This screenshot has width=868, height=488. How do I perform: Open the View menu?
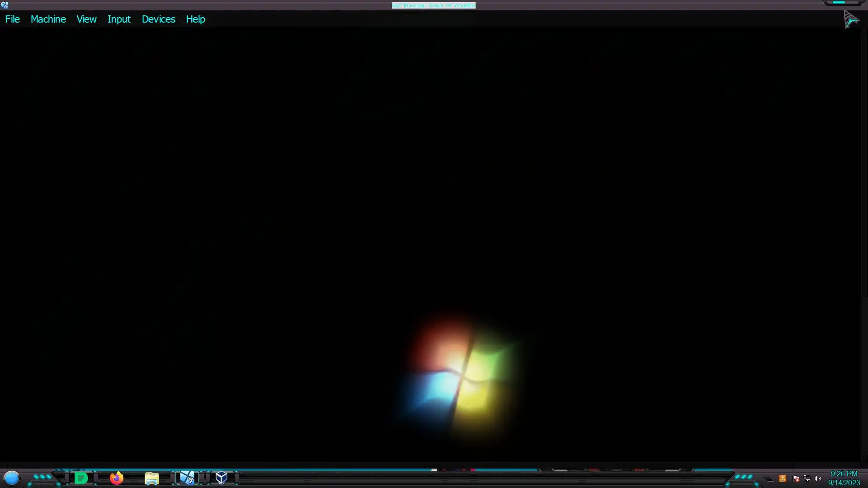86,19
